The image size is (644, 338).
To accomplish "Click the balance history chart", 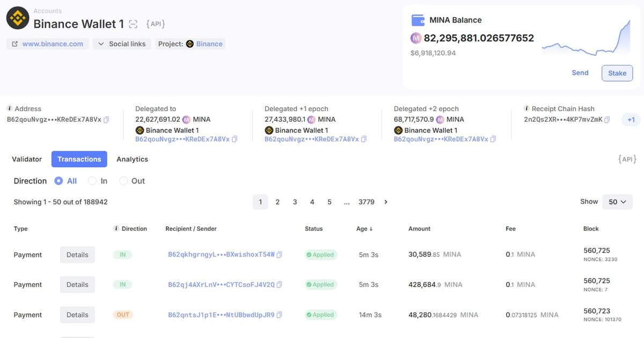I will pyautogui.click(x=586, y=38).
